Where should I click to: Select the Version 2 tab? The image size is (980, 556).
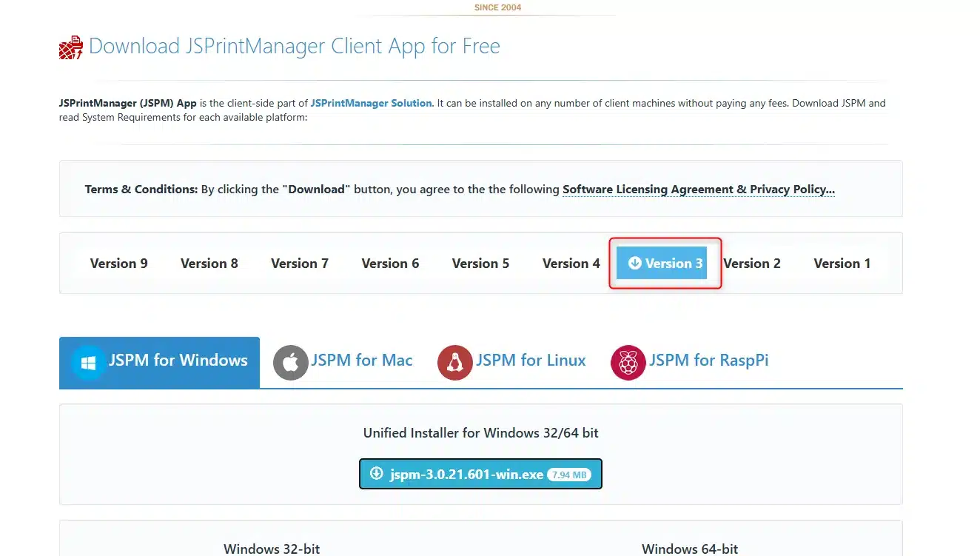(752, 263)
